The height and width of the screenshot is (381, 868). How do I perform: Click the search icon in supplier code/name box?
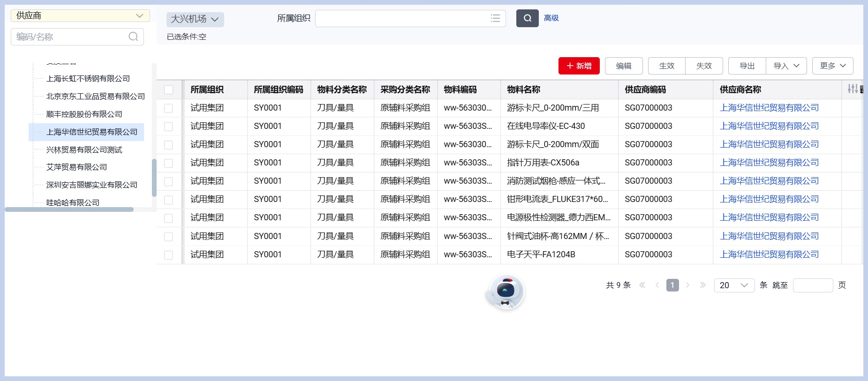coord(133,37)
